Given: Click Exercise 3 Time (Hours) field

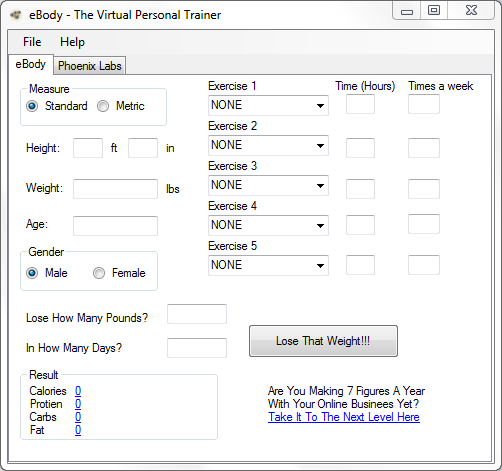Looking at the screenshot, I should [x=360, y=189].
